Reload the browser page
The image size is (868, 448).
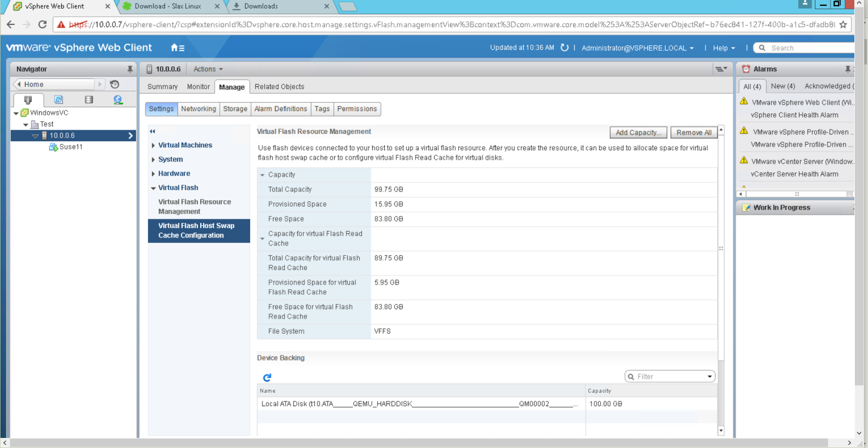tap(42, 24)
